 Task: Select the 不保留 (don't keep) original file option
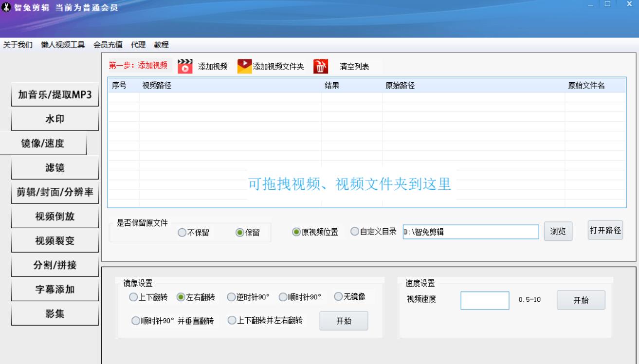(183, 233)
